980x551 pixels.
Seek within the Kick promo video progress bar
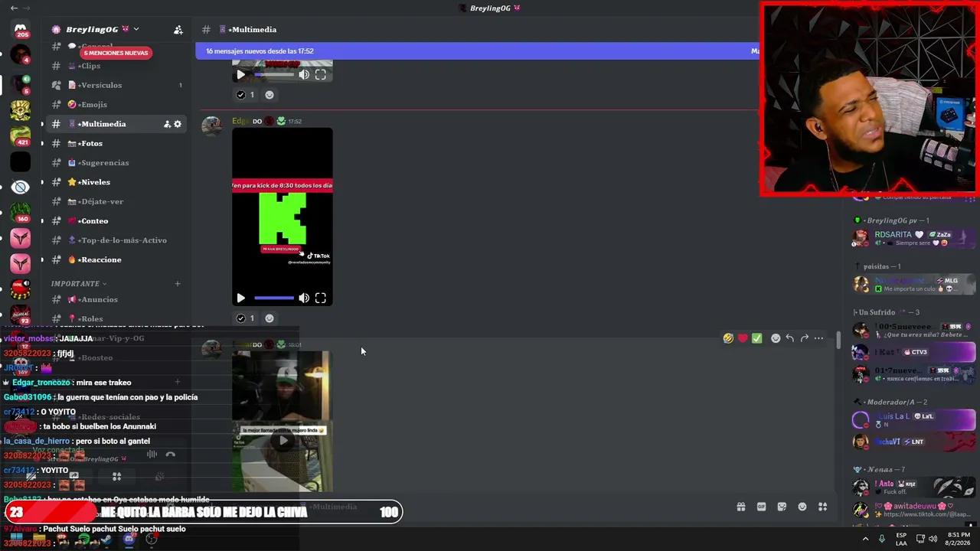pos(274,298)
